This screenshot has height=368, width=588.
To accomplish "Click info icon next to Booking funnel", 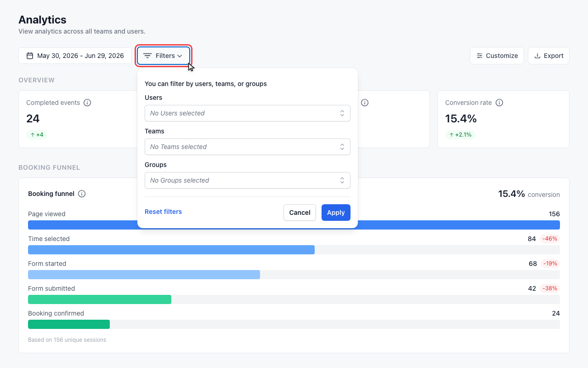I will tap(82, 194).
